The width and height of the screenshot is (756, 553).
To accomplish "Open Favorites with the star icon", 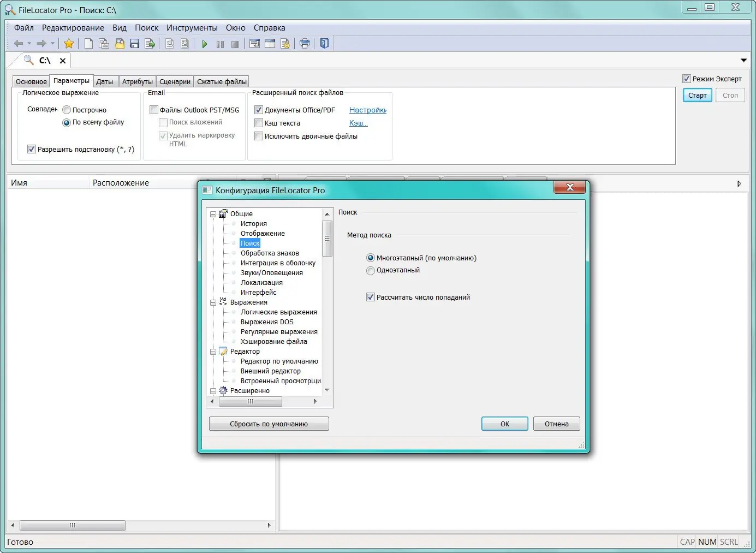I will pyautogui.click(x=69, y=44).
